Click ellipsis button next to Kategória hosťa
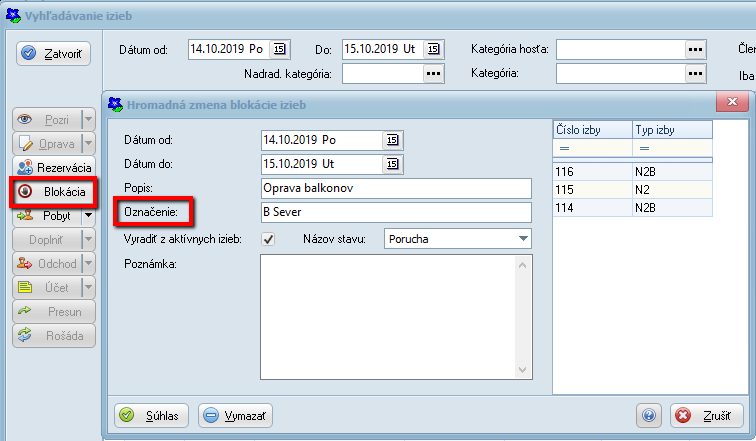Image resolution: width=756 pixels, height=441 pixels. 694,48
